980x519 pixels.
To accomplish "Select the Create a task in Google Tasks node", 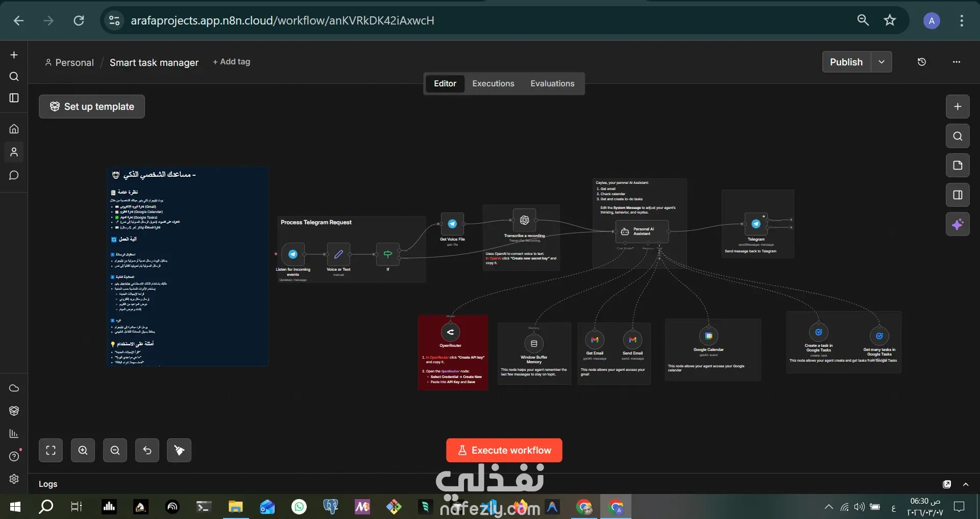I will coord(819,332).
